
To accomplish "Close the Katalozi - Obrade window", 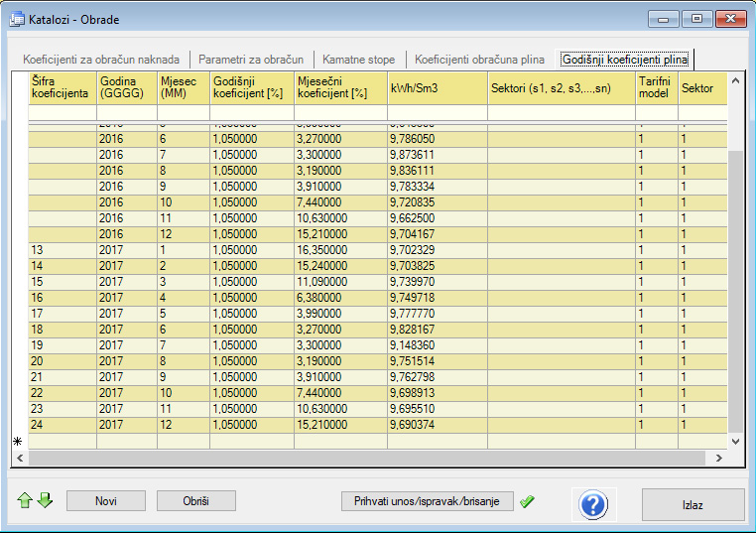I will click(x=731, y=19).
